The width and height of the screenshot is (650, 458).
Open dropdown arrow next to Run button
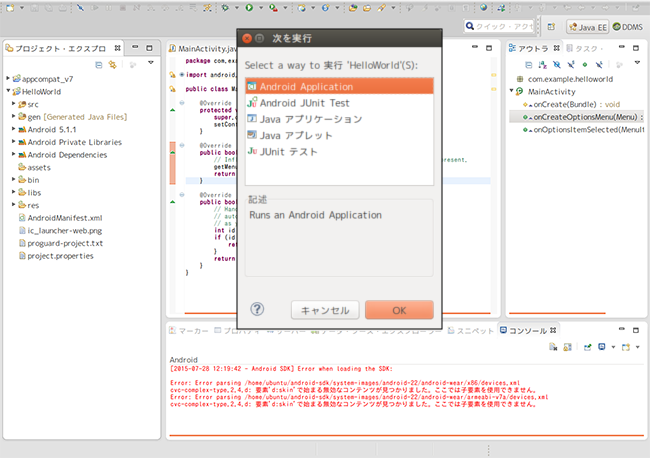click(x=261, y=7)
